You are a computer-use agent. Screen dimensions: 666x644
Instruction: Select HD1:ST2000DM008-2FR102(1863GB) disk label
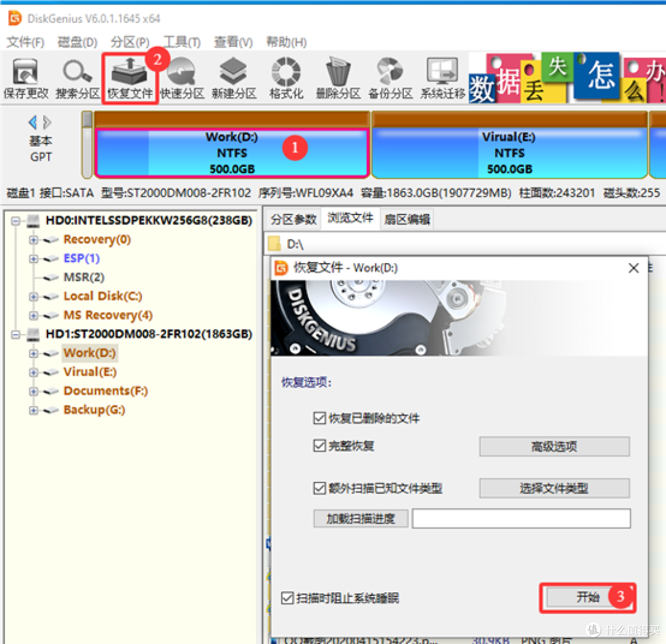149,334
